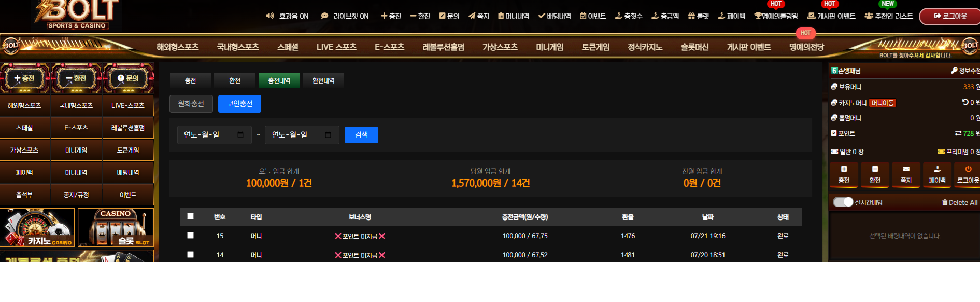The width and height of the screenshot is (980, 302).
Task: Open the start date calendar picker
Action: (240, 135)
